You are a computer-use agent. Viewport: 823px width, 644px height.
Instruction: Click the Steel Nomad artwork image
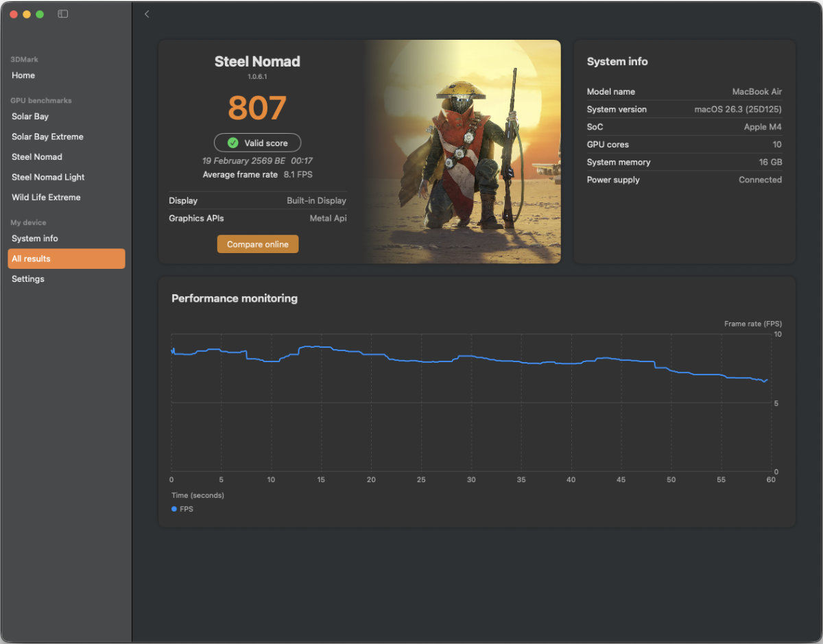tap(463, 152)
